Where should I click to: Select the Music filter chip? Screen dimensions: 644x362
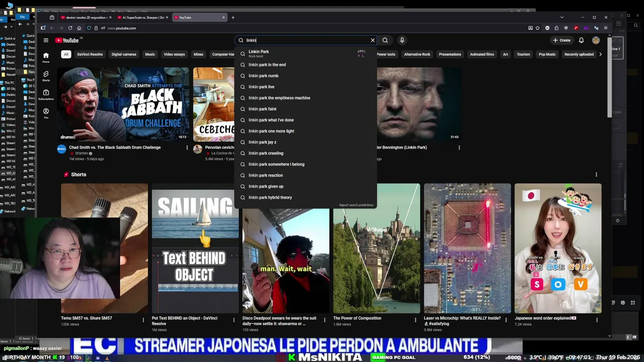tap(150, 54)
